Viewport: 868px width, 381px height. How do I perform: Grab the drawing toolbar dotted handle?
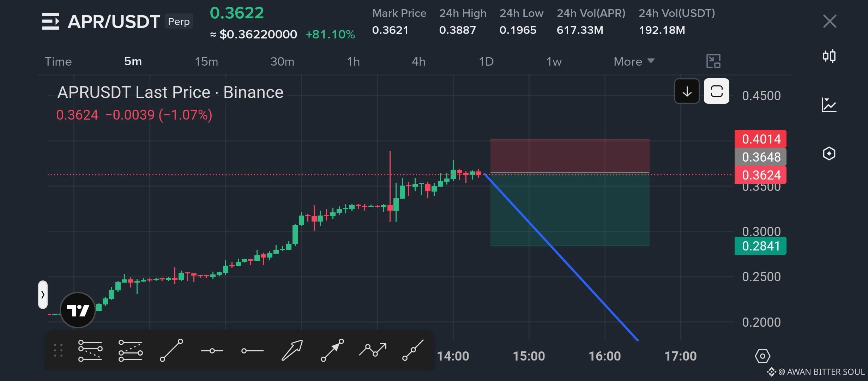click(58, 350)
